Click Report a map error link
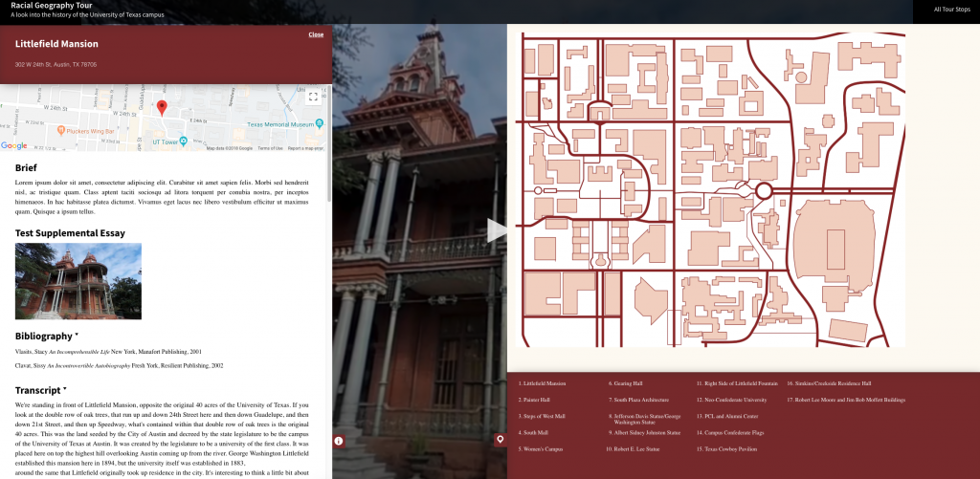Image resolution: width=980 pixels, height=479 pixels. pos(305,148)
